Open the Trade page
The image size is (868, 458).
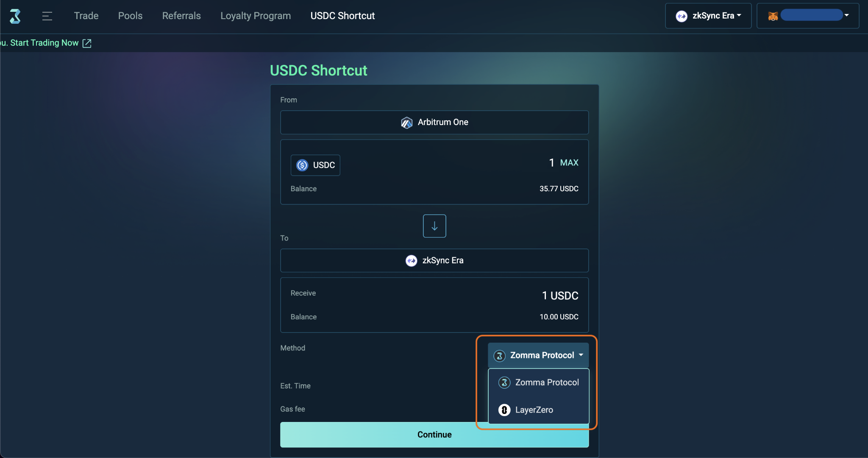tap(86, 16)
